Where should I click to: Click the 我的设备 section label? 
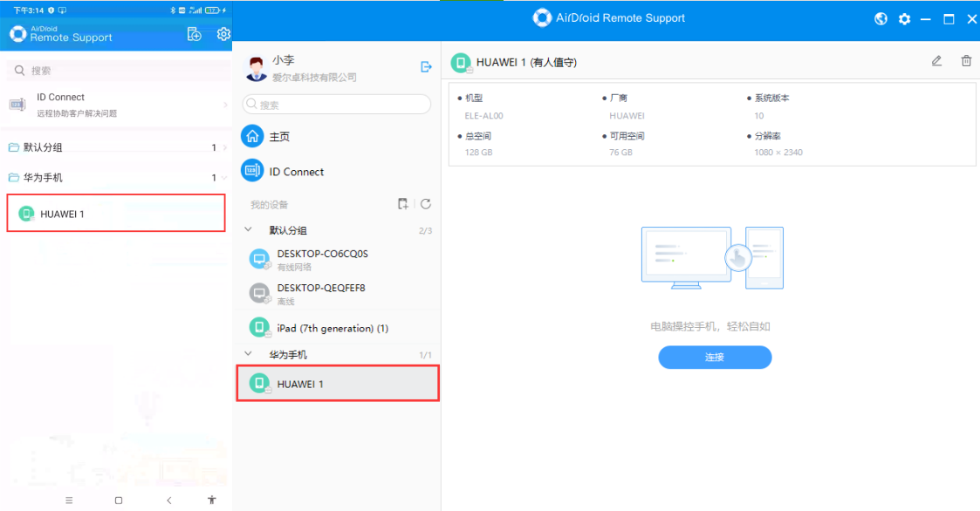[269, 204]
